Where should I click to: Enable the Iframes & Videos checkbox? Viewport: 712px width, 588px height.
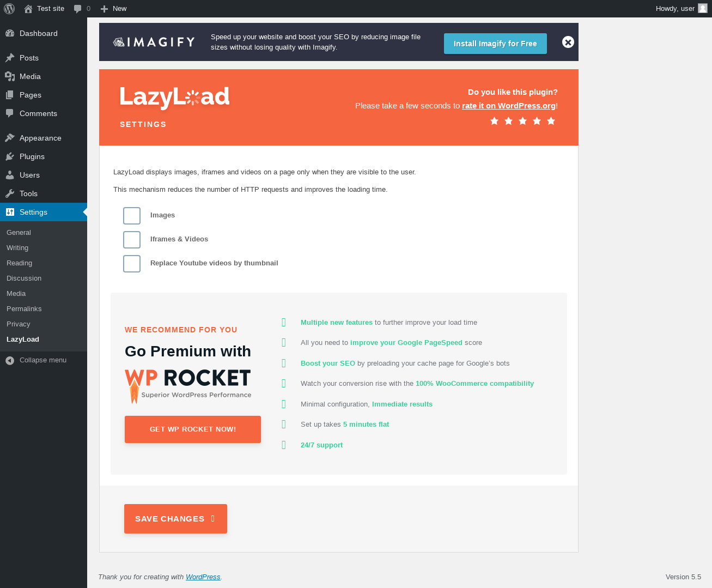(x=132, y=240)
